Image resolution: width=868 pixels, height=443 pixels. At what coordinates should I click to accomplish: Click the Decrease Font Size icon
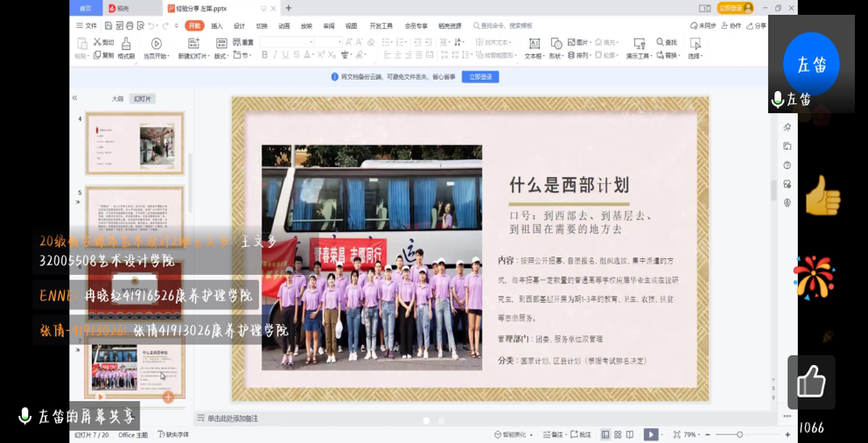pyautogui.click(x=360, y=42)
